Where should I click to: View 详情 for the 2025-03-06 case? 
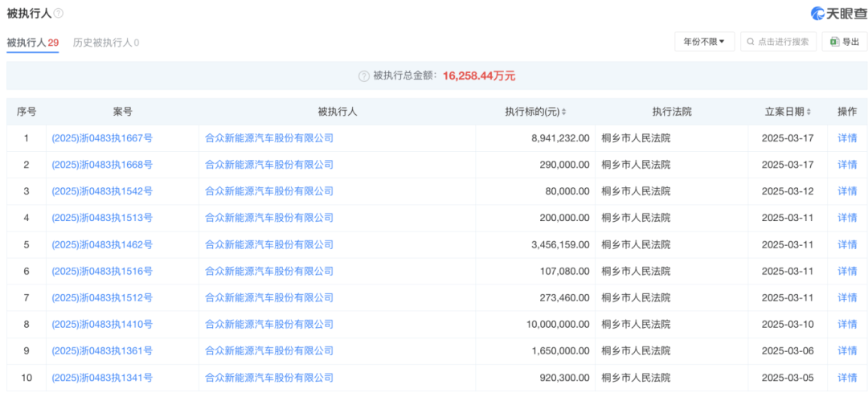pos(847,350)
